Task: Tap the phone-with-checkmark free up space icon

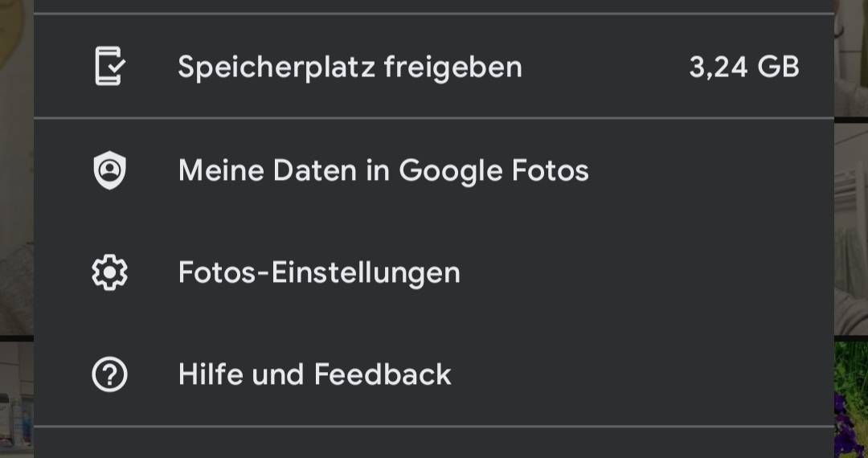Action: pyautogui.click(x=109, y=67)
